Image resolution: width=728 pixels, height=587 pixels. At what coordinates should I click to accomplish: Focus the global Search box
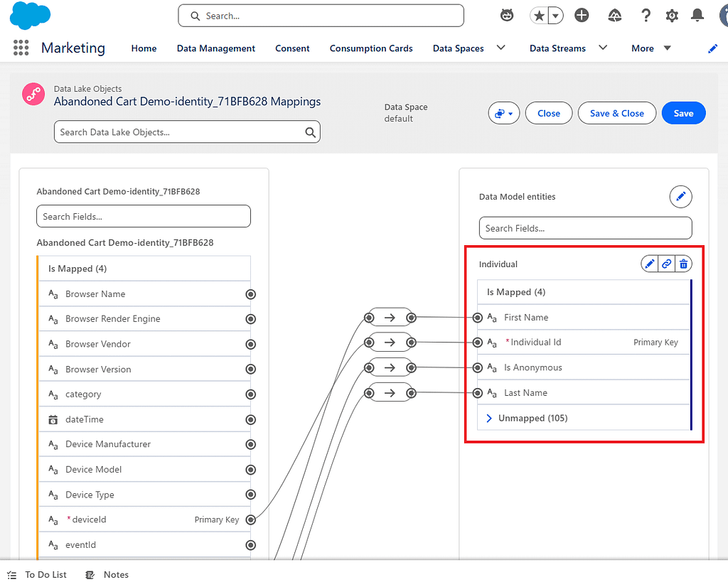click(x=321, y=16)
